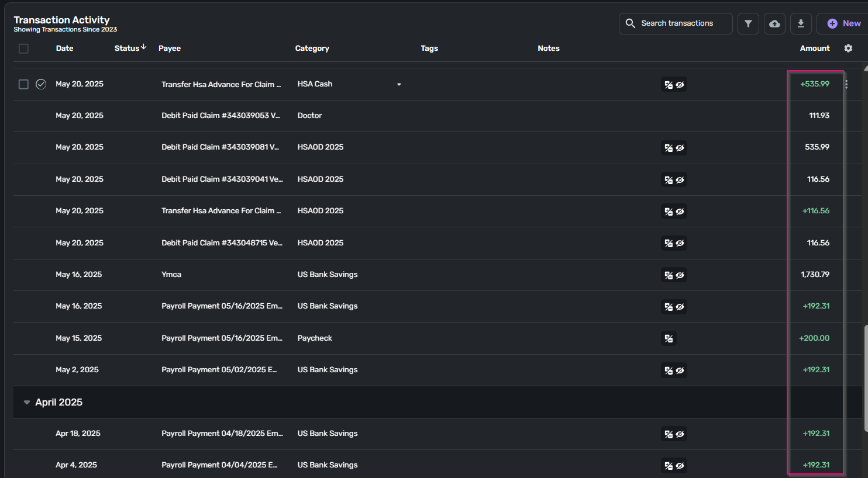Click the download transactions icon
The image size is (868, 478).
coord(801,23)
